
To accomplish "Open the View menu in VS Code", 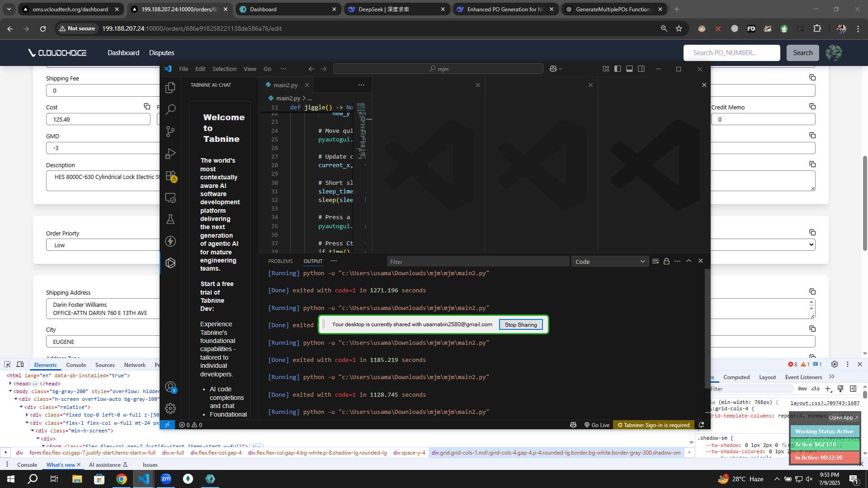I will pos(250,69).
